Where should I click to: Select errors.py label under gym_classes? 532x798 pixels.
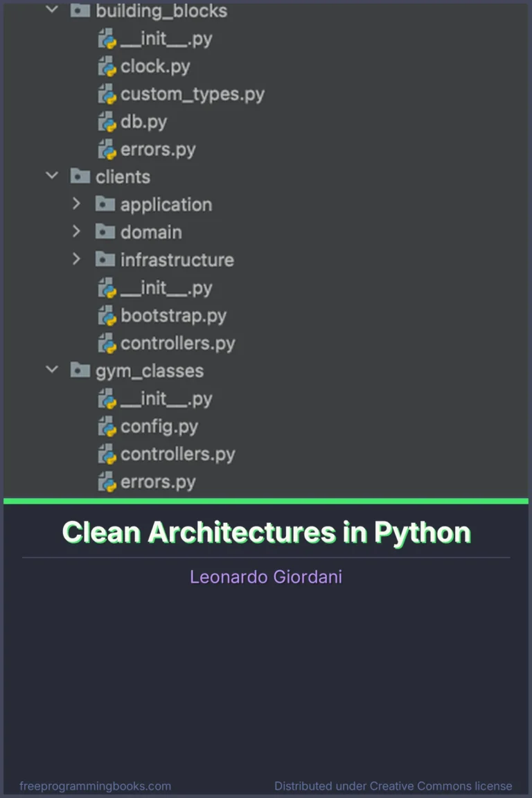(158, 482)
